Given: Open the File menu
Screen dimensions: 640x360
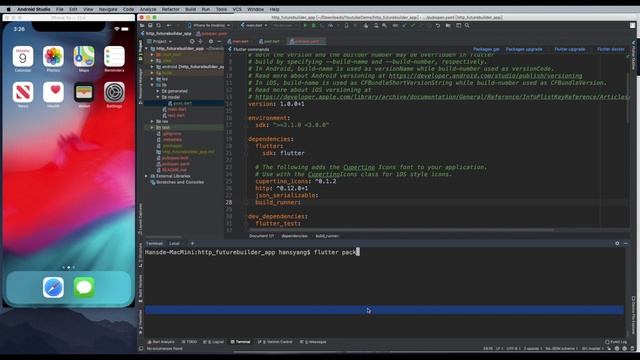Looking at the screenshot, I should click(x=60, y=9).
